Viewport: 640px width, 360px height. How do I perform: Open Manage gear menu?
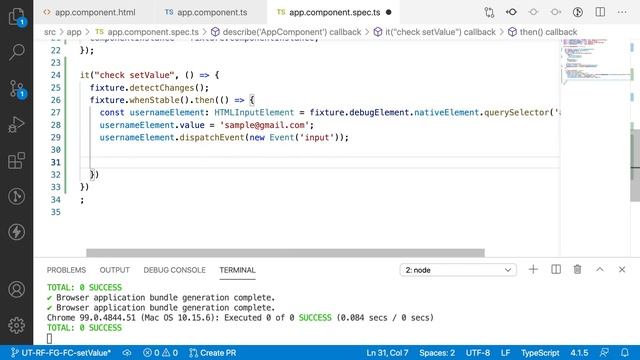[x=16, y=325]
